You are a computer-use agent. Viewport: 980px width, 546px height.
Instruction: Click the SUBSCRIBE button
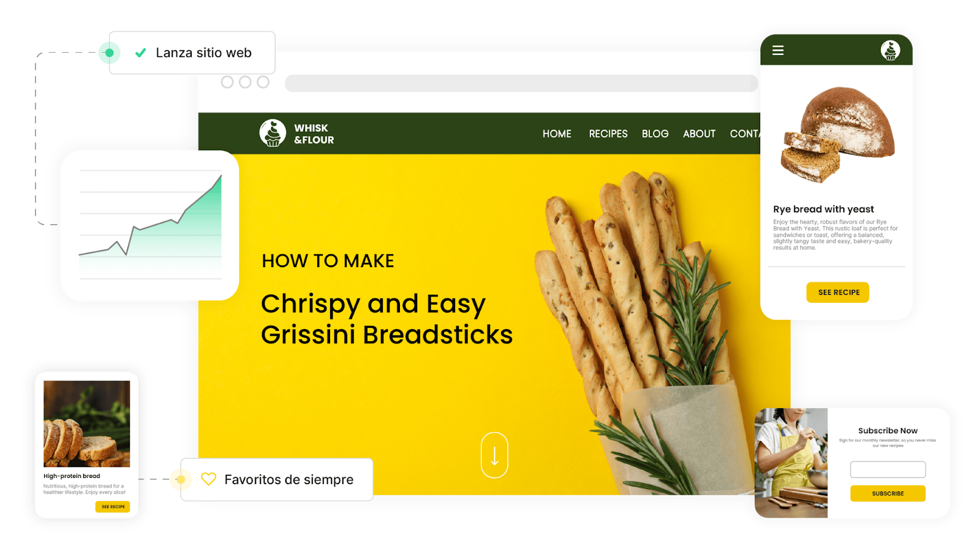point(888,493)
